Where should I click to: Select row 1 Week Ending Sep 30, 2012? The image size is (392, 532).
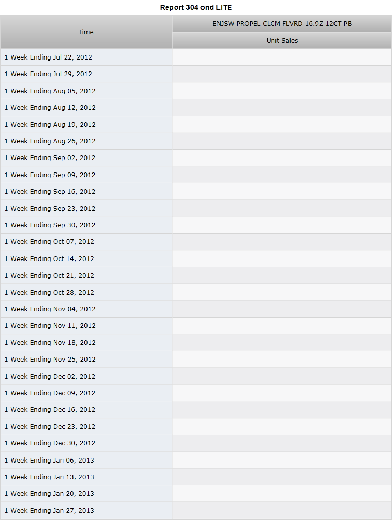coord(196,225)
